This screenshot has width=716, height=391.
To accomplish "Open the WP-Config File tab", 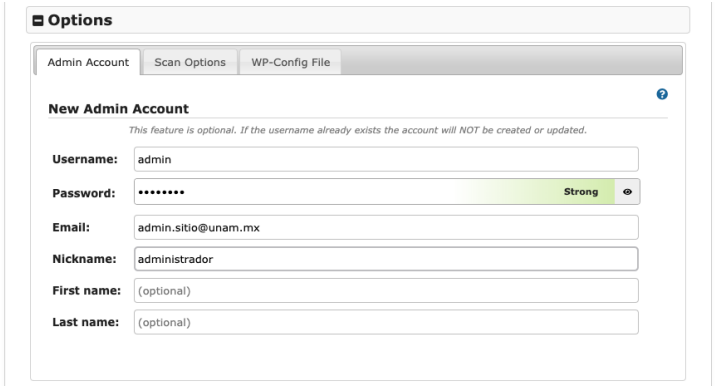I will click(x=290, y=62).
